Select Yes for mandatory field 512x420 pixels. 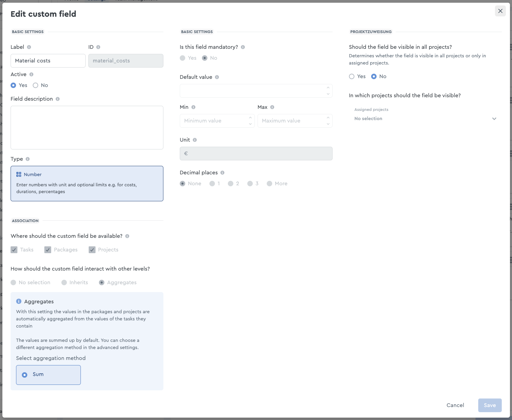click(x=182, y=58)
